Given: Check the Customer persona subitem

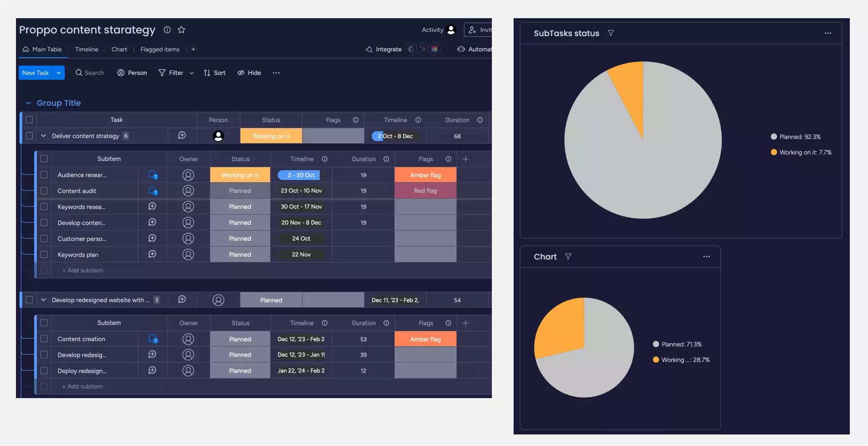Looking at the screenshot, I should click(x=44, y=239).
